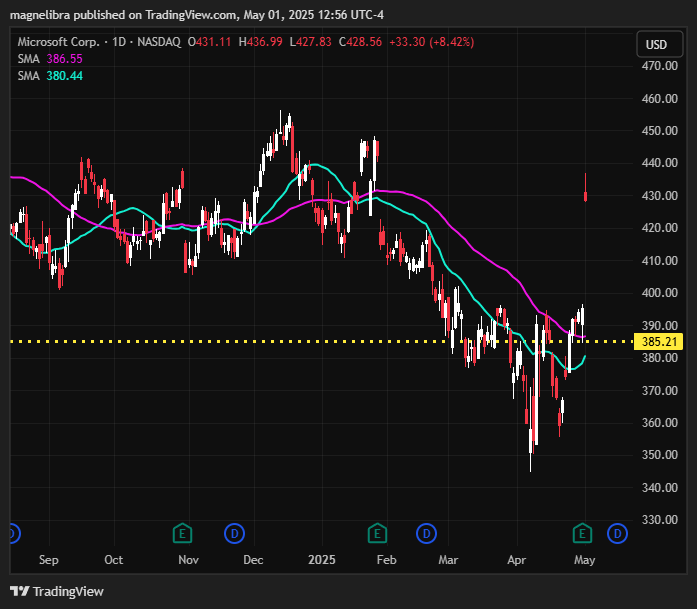697x609 pixels.
Task: Click the +33.30 (+8.42%) change value
Action: (432, 42)
